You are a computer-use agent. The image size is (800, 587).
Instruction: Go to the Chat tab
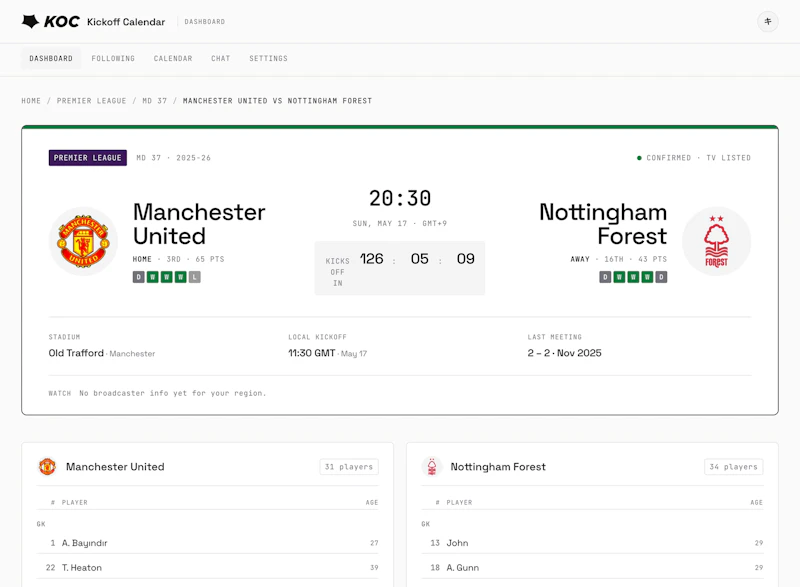coord(220,59)
